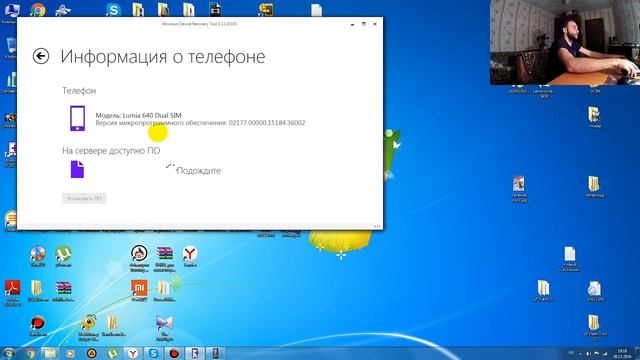Open AIMP from the taskbar
This screenshot has width=640, height=360.
(91, 353)
